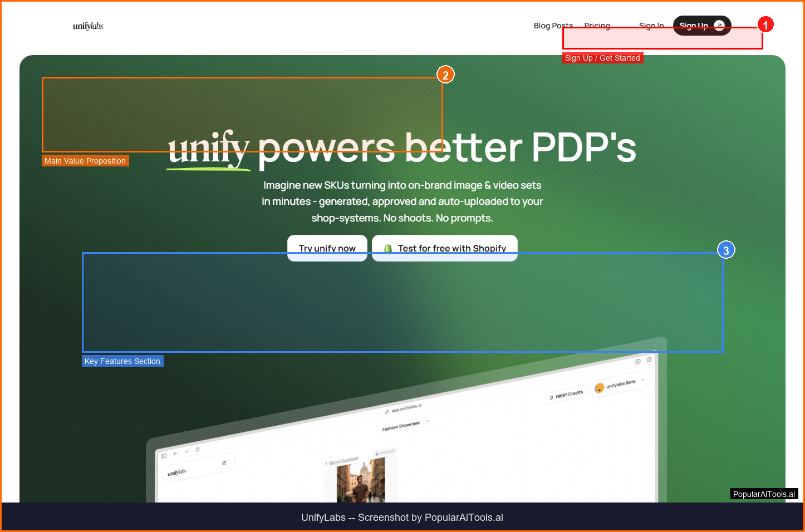Click the reload icon in mockup browser
Screen dimensions: 805x532
point(198,450)
